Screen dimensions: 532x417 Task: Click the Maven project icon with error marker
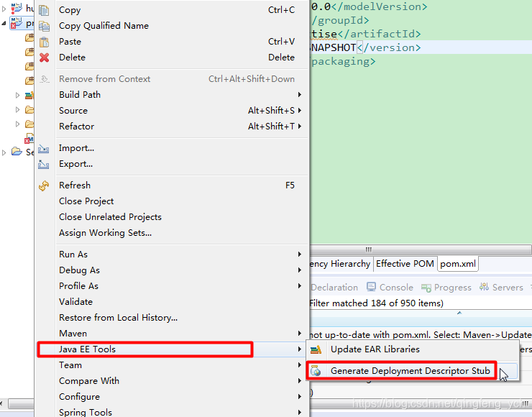click(17, 23)
